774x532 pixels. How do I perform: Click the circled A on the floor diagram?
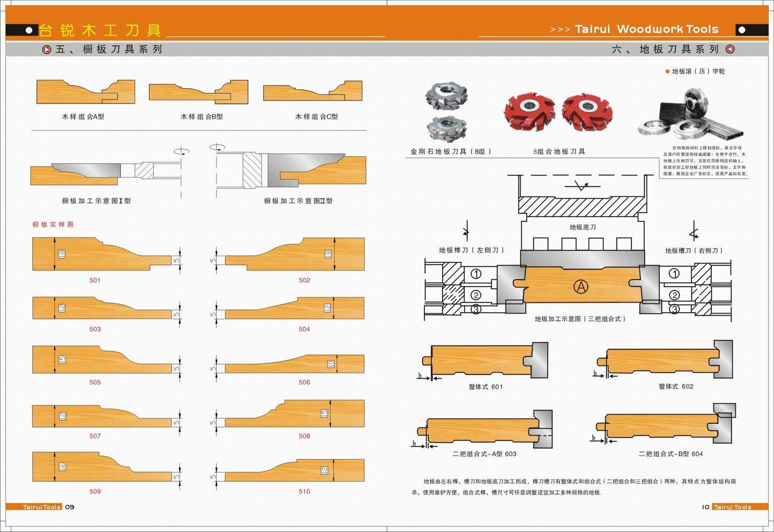581,287
